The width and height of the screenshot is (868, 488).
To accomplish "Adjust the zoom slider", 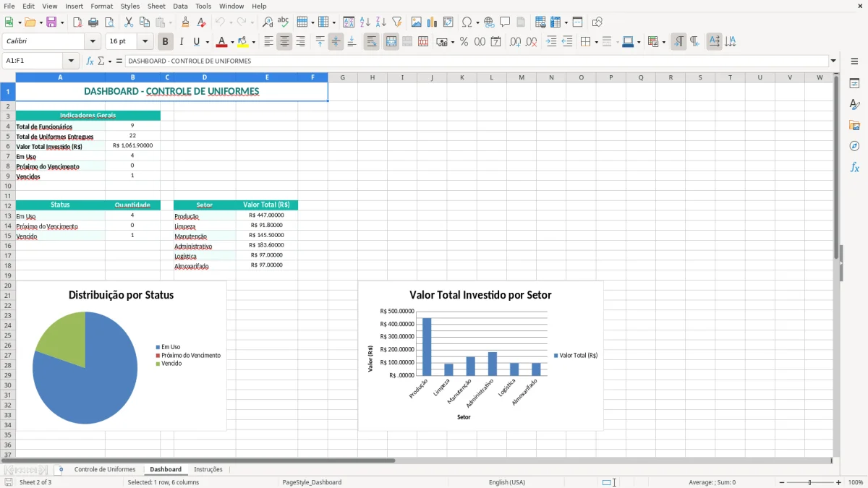I will coord(810,482).
